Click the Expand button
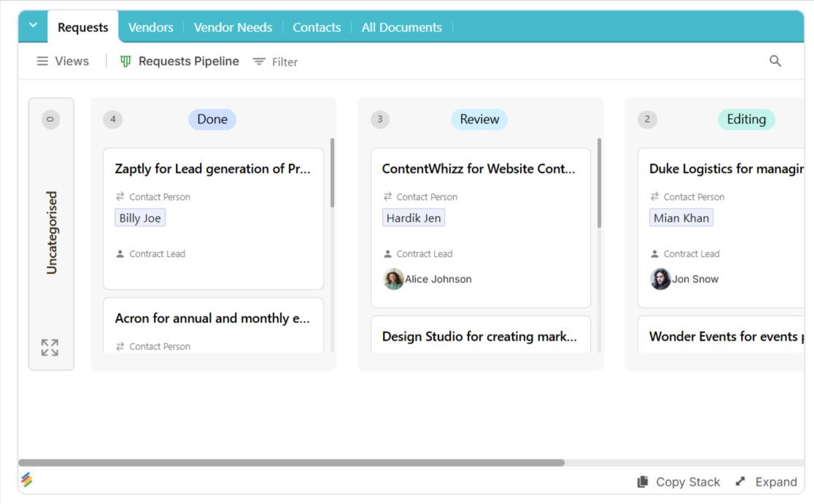The image size is (814, 504). tap(767, 482)
